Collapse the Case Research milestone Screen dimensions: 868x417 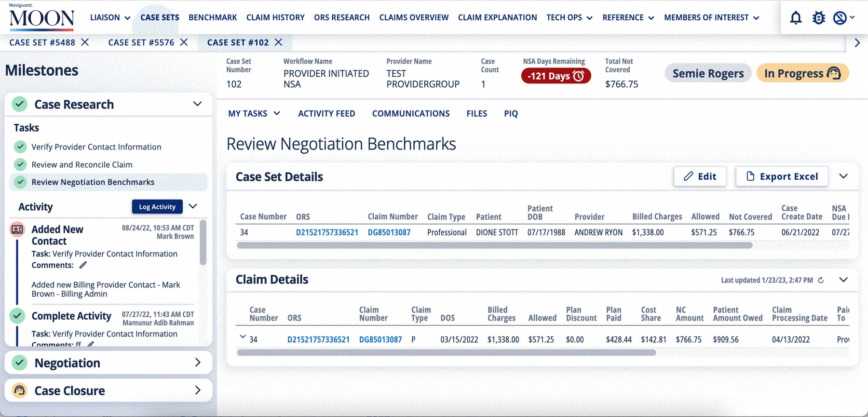[x=197, y=104]
